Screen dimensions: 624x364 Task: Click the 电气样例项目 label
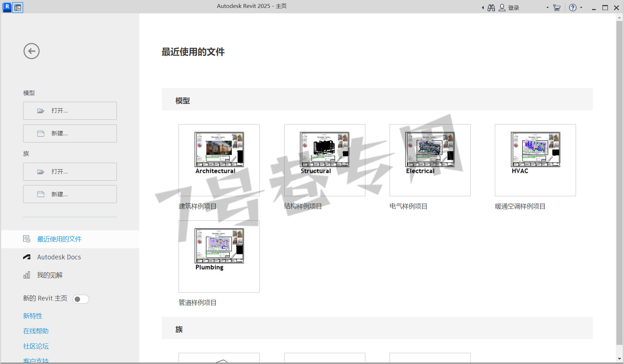point(408,206)
